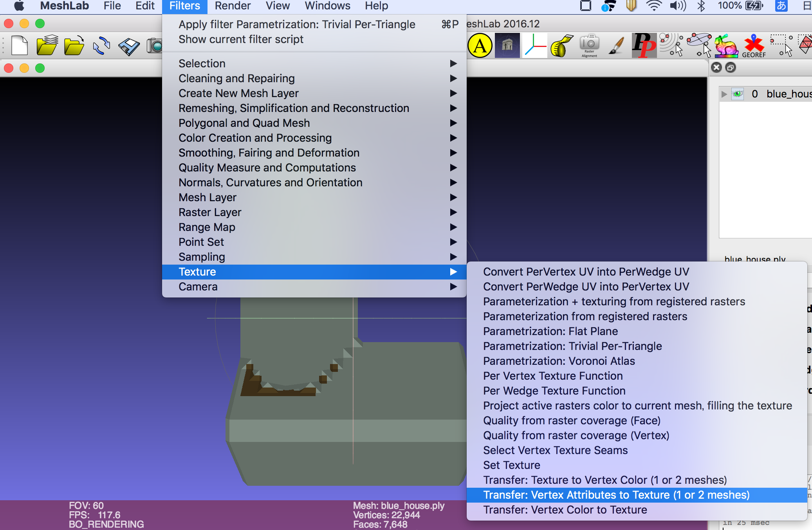Click the volume icon in menu bar
Screen dimensions: 812x530
pos(677,6)
